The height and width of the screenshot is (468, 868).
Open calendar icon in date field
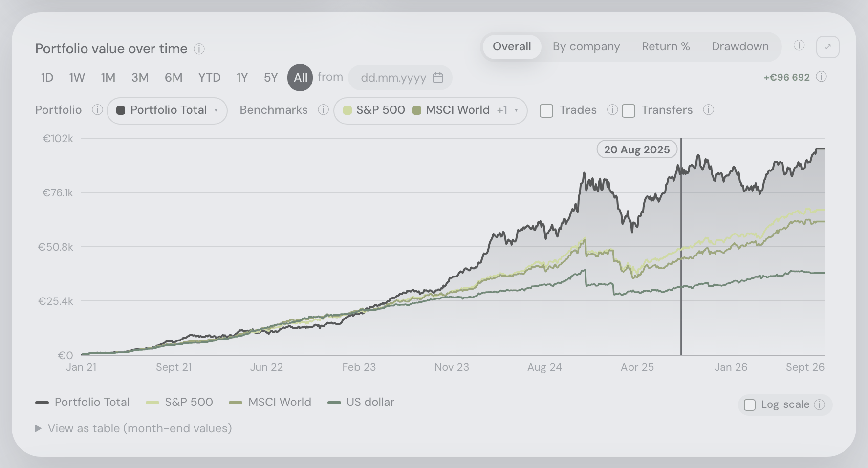pyautogui.click(x=438, y=78)
